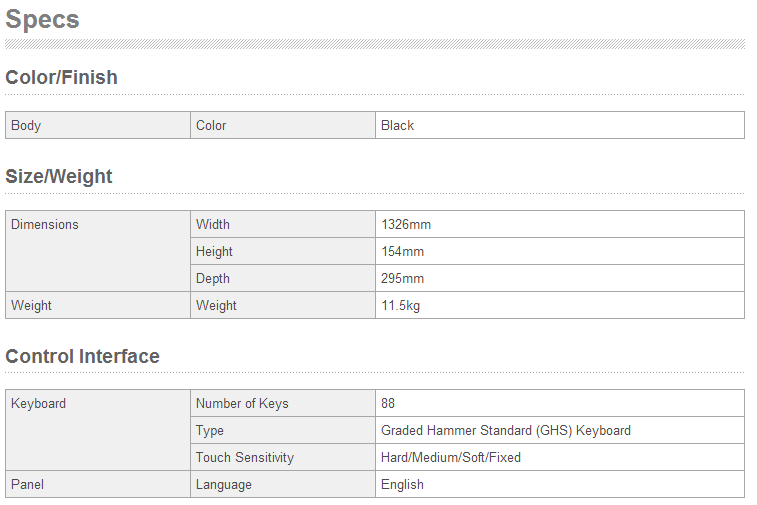Click the Control Interface section heading
The height and width of the screenshot is (505, 757).
[82, 356]
